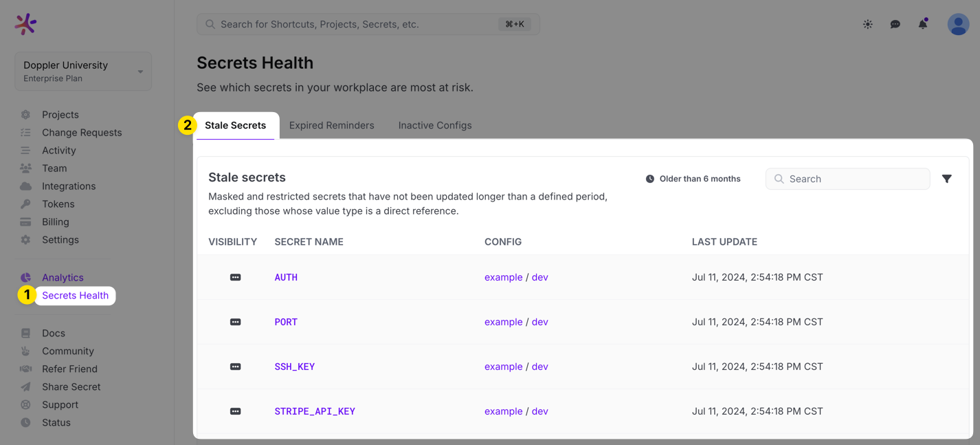Screen dimensions: 980x445
Task: Go to Analytics
Action: click(63, 278)
